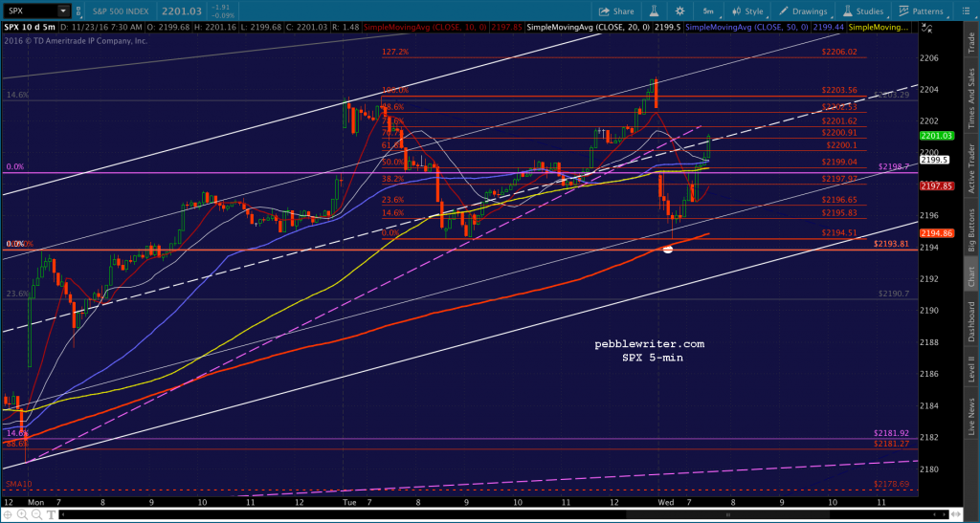
Task: Open the Drawings menu
Action: click(x=803, y=11)
